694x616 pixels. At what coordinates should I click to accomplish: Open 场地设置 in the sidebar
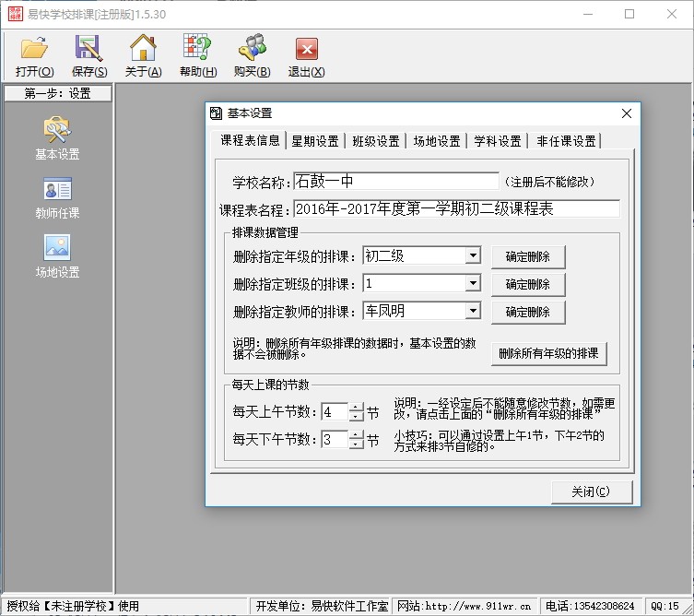tap(57, 256)
